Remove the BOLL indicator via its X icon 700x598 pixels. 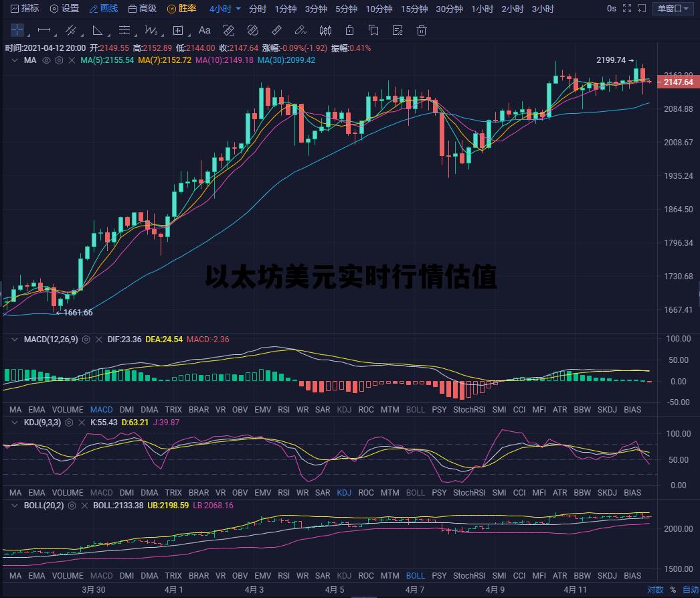click(x=84, y=506)
